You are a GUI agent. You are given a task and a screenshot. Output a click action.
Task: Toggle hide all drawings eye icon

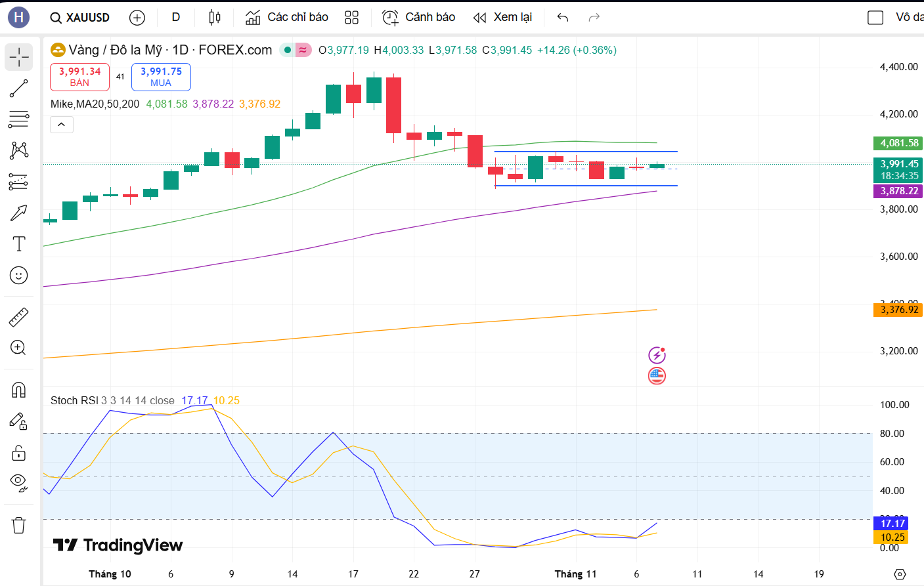point(19,483)
